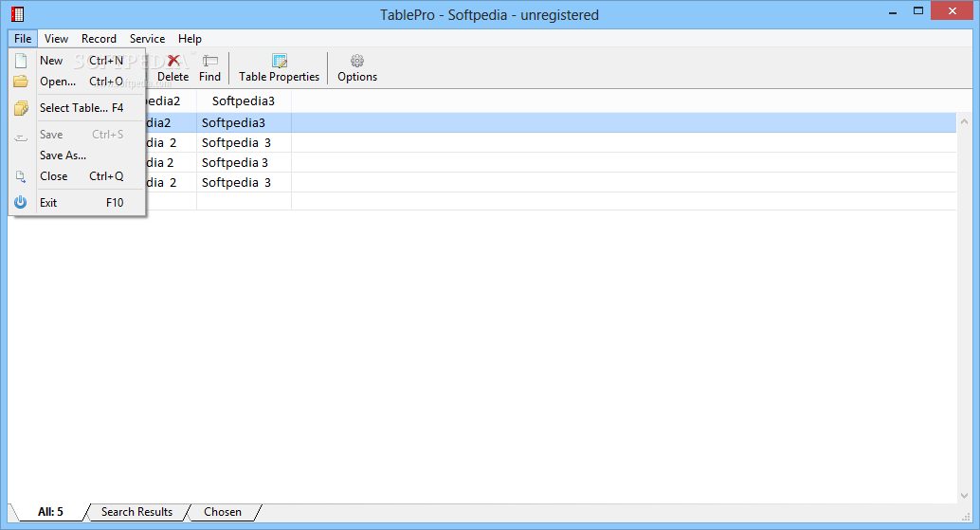
Task: Click the empty cell under Softpedia3 column
Action: point(244,201)
